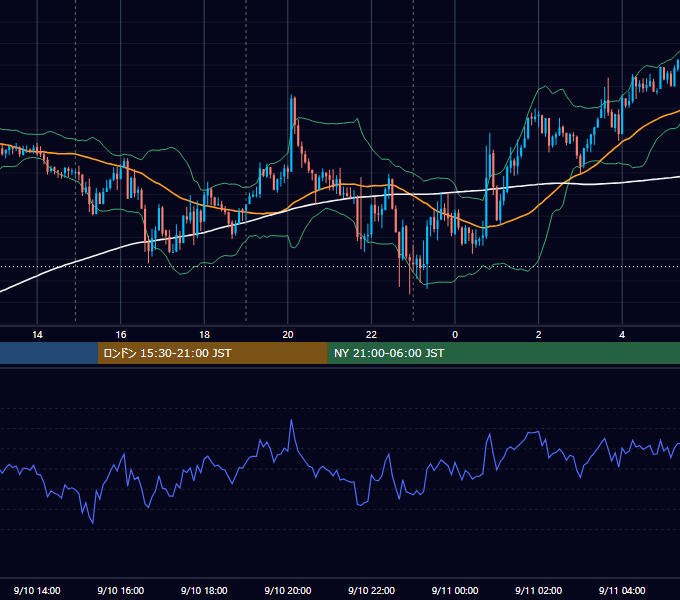Click the 16 hour axis label

point(121,335)
